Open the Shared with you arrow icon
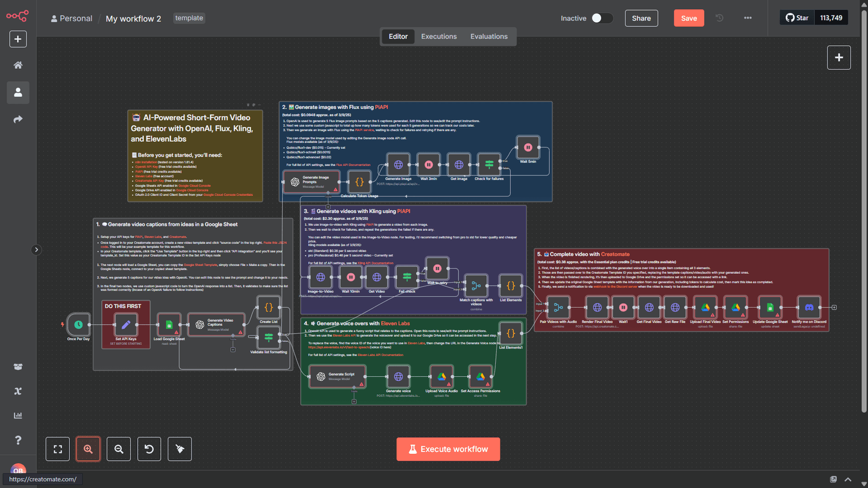Image resolution: width=868 pixels, height=488 pixels. tap(18, 119)
